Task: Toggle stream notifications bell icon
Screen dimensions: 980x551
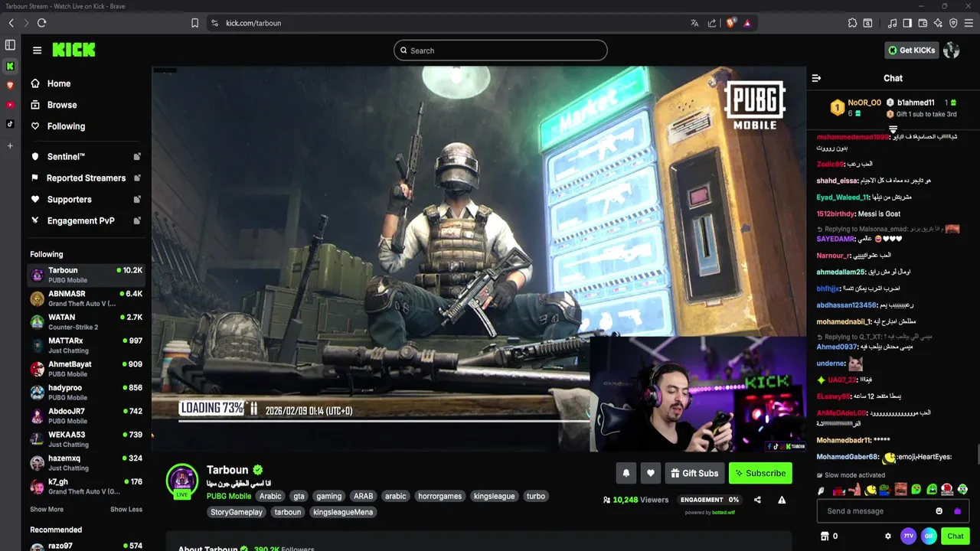Action: click(626, 473)
